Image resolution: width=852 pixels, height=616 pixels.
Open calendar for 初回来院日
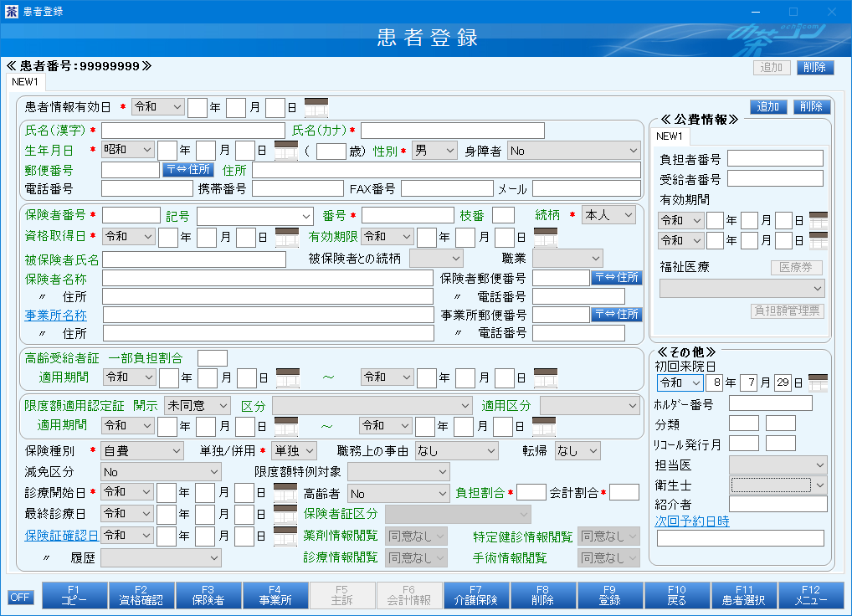click(818, 382)
